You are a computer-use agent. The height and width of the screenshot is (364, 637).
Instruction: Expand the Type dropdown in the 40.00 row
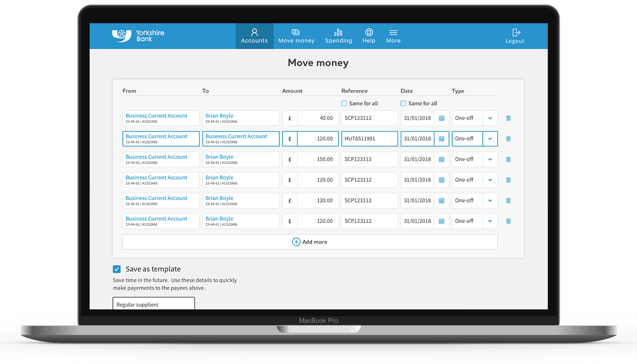490,118
